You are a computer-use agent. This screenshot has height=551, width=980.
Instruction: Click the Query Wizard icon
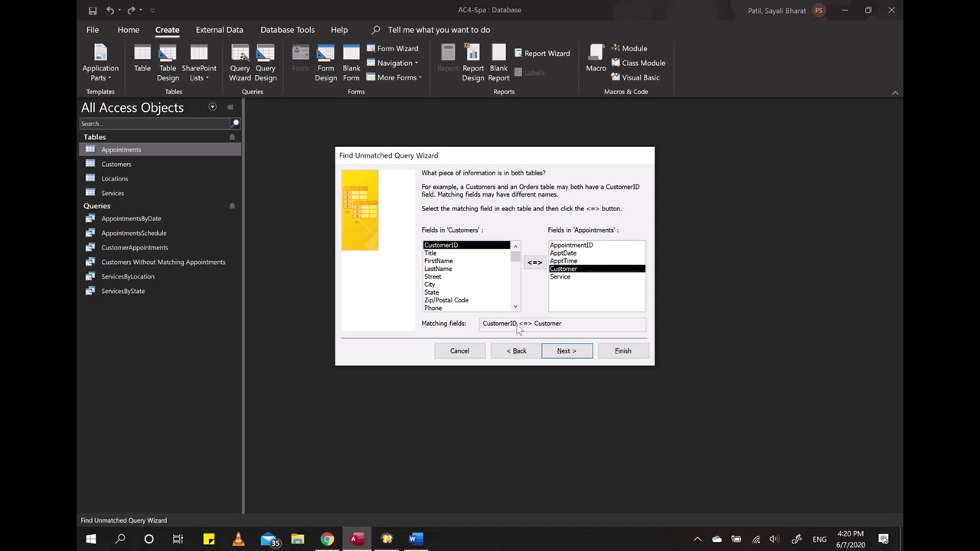coord(240,63)
